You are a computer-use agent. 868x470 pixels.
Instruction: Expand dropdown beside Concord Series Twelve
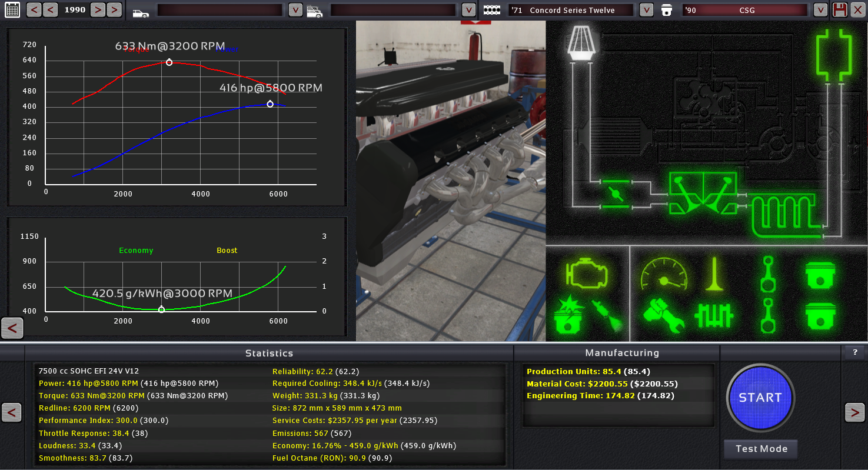click(646, 10)
